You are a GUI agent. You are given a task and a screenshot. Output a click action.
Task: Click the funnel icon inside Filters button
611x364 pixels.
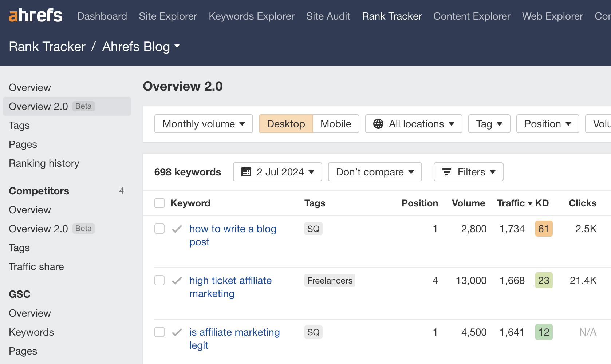[x=447, y=172]
